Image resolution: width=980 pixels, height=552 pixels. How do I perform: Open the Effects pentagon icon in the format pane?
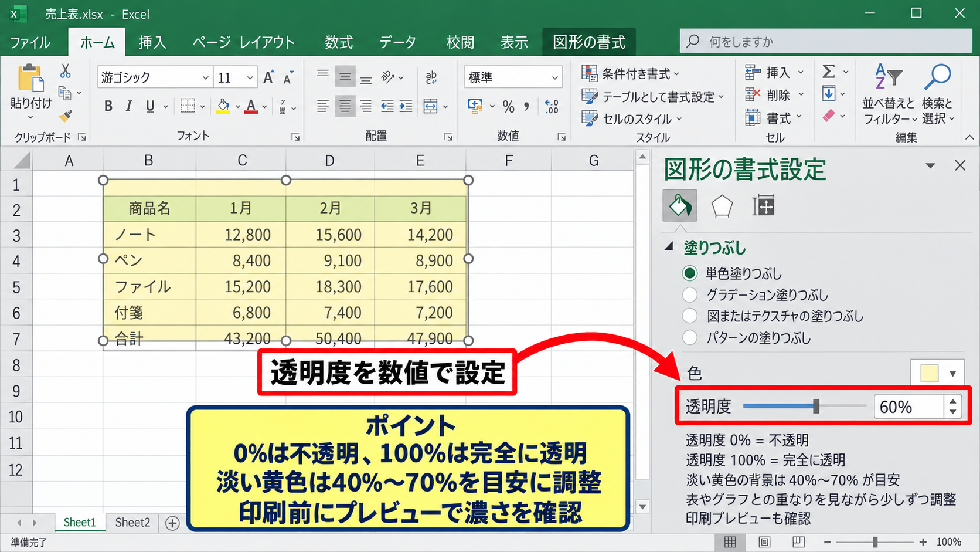tap(722, 206)
